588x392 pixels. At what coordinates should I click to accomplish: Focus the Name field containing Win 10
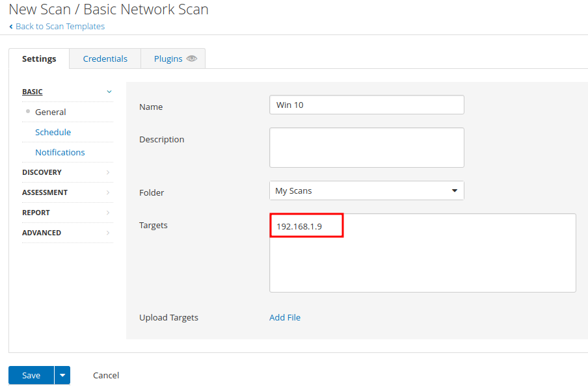(x=366, y=105)
